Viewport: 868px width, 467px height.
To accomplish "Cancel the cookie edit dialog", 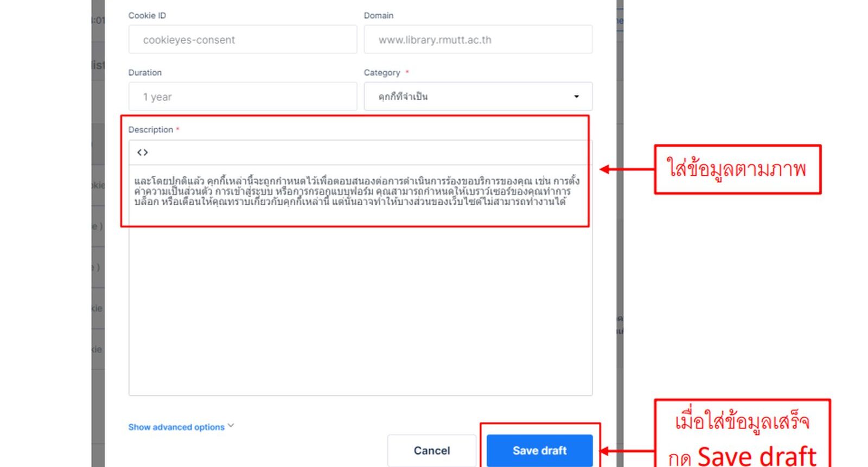I will 432,450.
